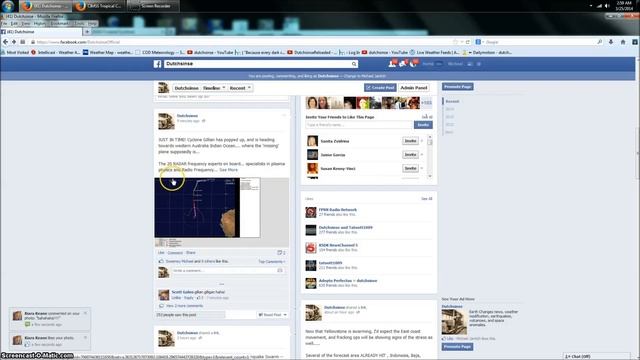The image size is (640, 360).
Task: Invite Sanita Zaldrea to like page
Action: (x=410, y=141)
